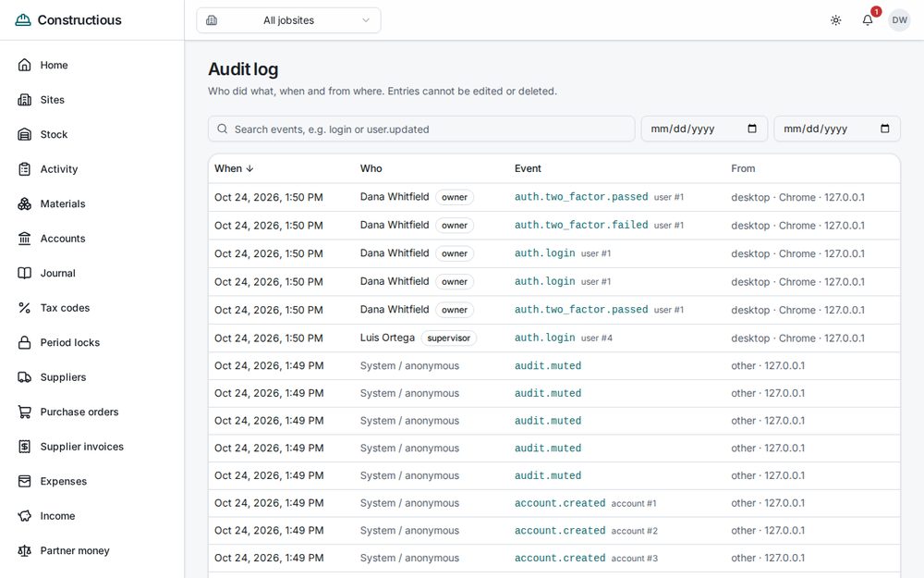The width and height of the screenshot is (924, 578).
Task: Click the Expenses wallet icon
Action: click(24, 481)
